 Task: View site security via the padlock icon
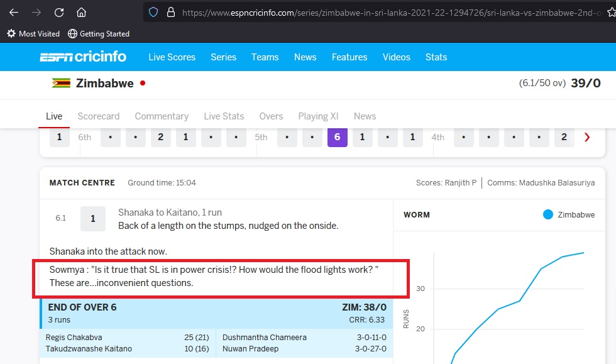(170, 13)
